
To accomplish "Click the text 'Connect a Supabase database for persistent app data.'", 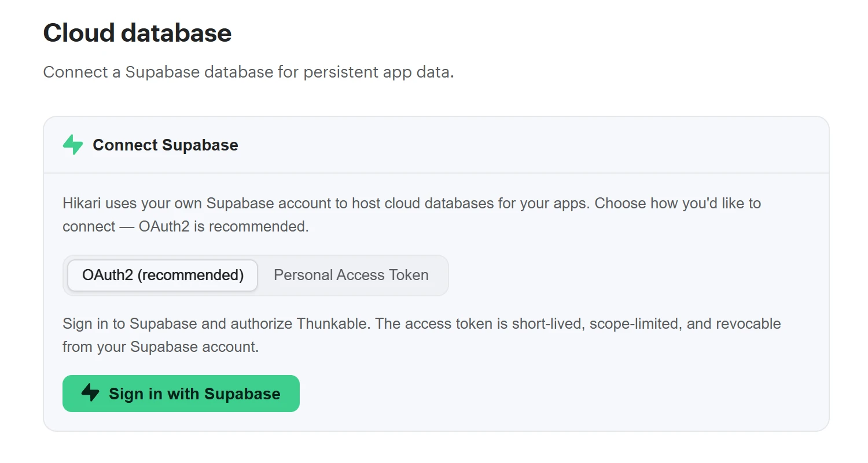I will [249, 72].
